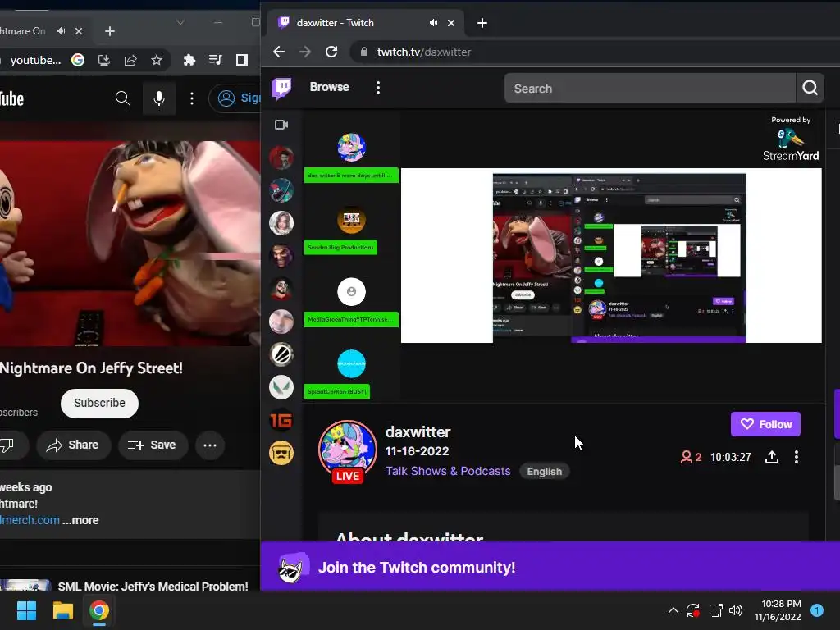Share the daxwitter stream via upload icon
Viewport: 840px width, 630px height.
(x=771, y=457)
